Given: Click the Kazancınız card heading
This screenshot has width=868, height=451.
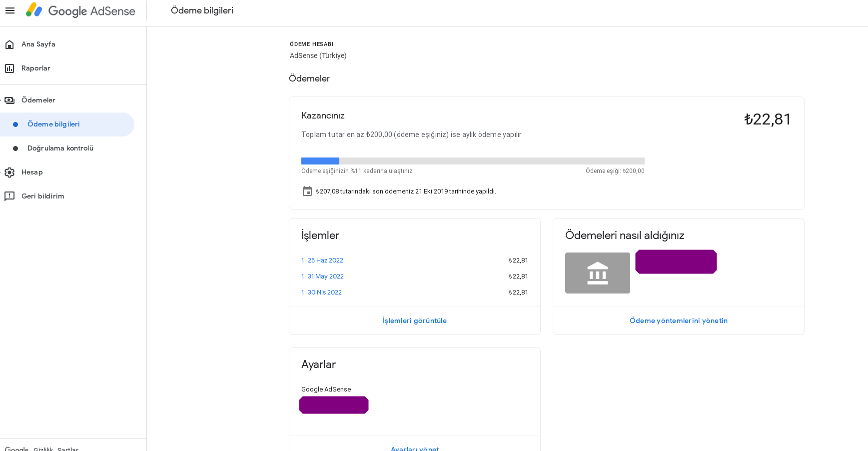Looking at the screenshot, I should tap(323, 115).
